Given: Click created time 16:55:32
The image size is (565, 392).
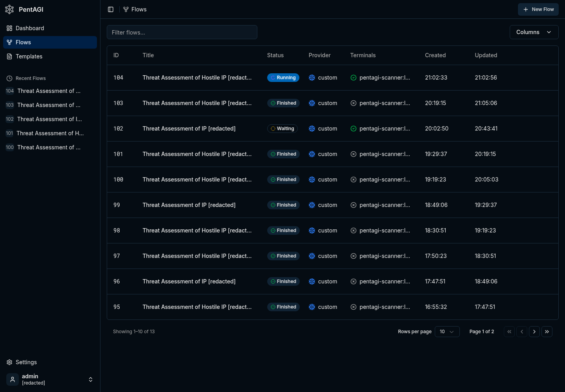Looking at the screenshot, I should [x=436, y=307].
